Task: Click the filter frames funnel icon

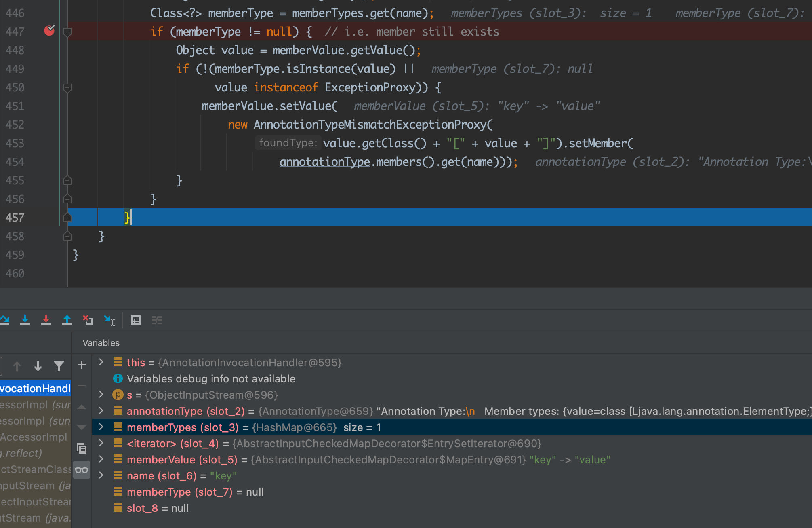Action: (x=59, y=366)
